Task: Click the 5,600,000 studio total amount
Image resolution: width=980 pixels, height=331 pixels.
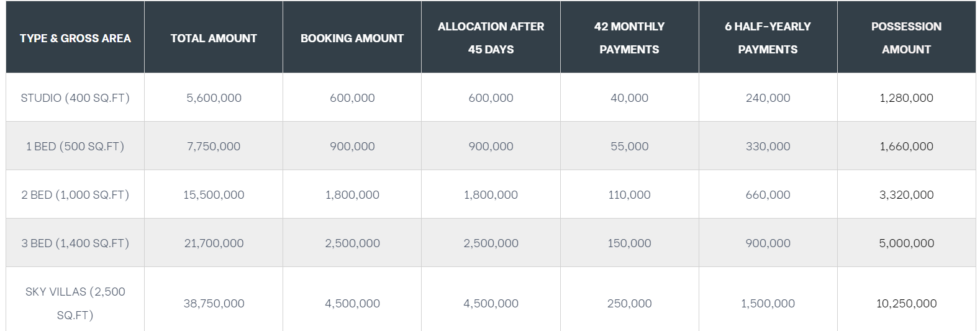Action: 214,97
